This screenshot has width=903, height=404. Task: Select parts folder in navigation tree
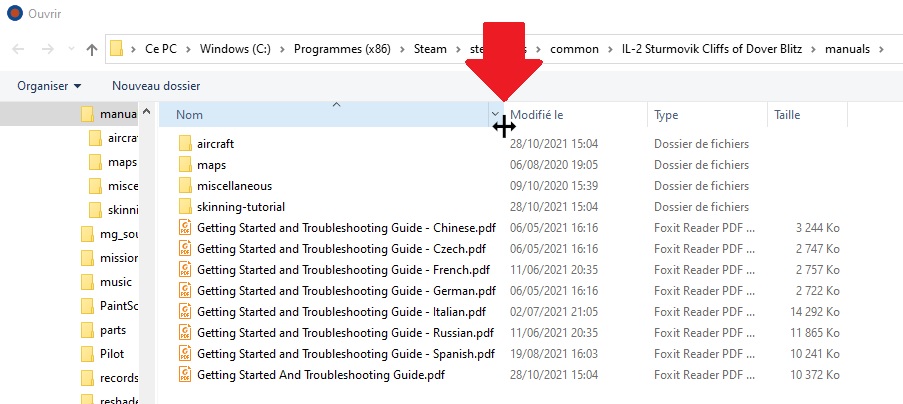[x=104, y=330]
